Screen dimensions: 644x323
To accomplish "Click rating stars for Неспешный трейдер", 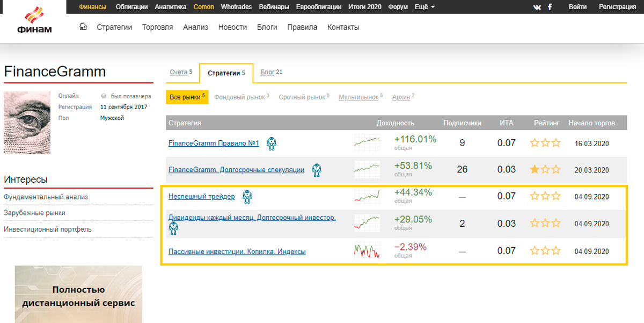I will 545,197.
